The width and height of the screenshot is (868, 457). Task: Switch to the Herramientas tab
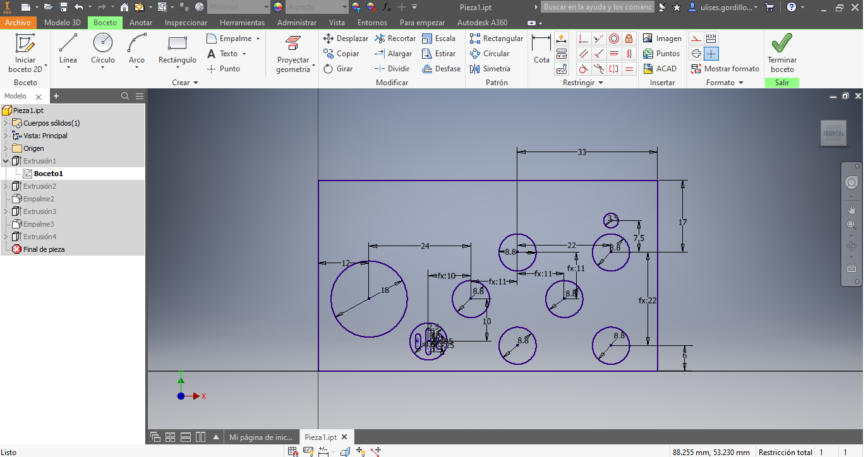coord(242,22)
